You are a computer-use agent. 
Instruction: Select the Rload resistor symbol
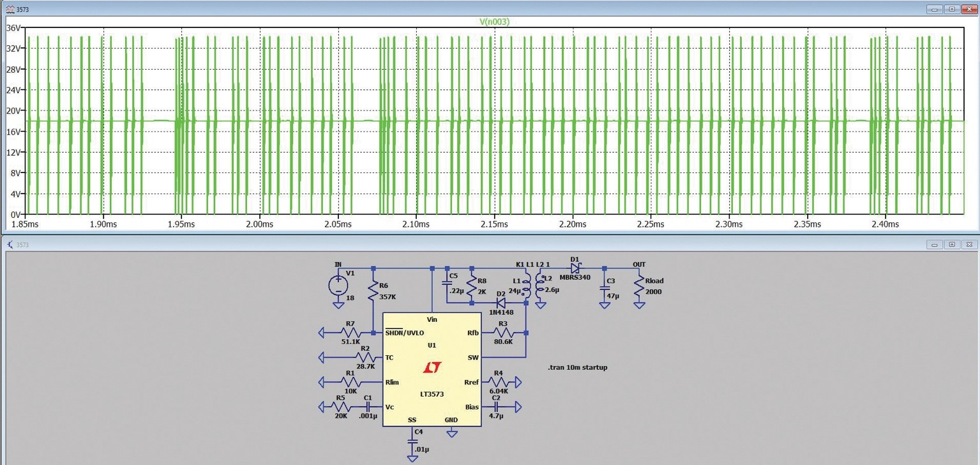tap(639, 286)
